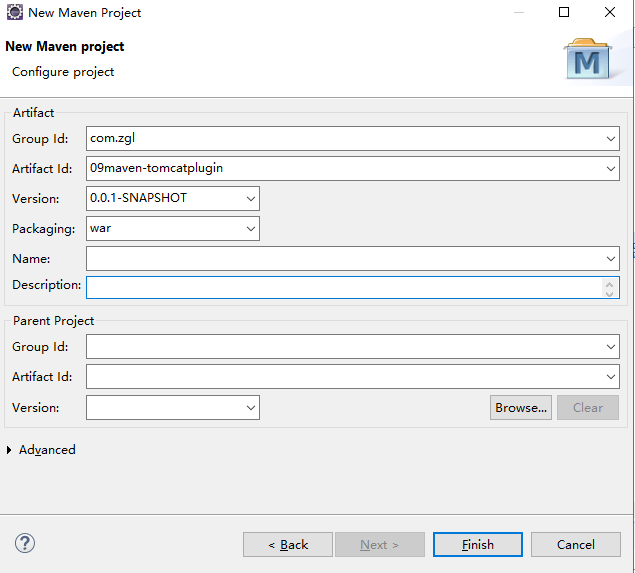Go to previous page with Back button
The width and height of the screenshot is (635, 573).
tap(288, 545)
